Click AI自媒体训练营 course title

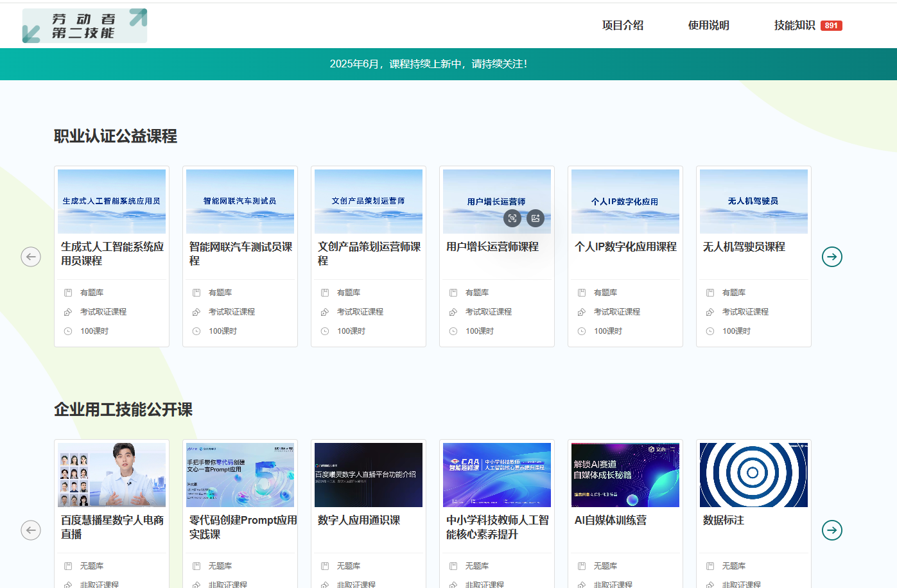click(x=610, y=521)
